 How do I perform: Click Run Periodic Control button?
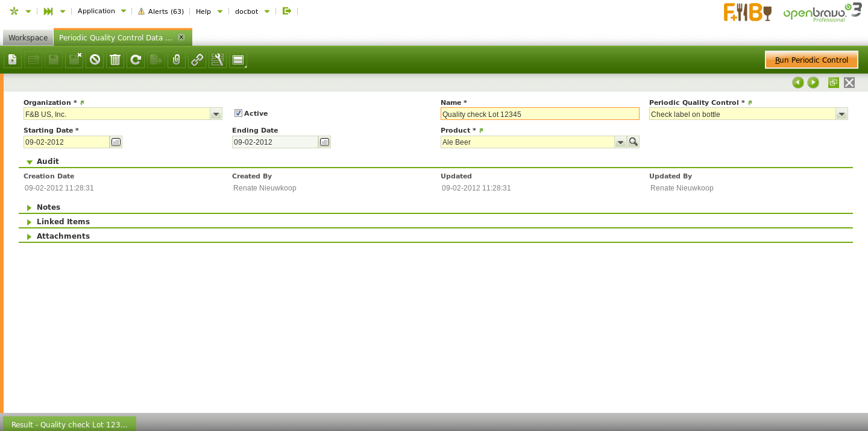pos(811,60)
